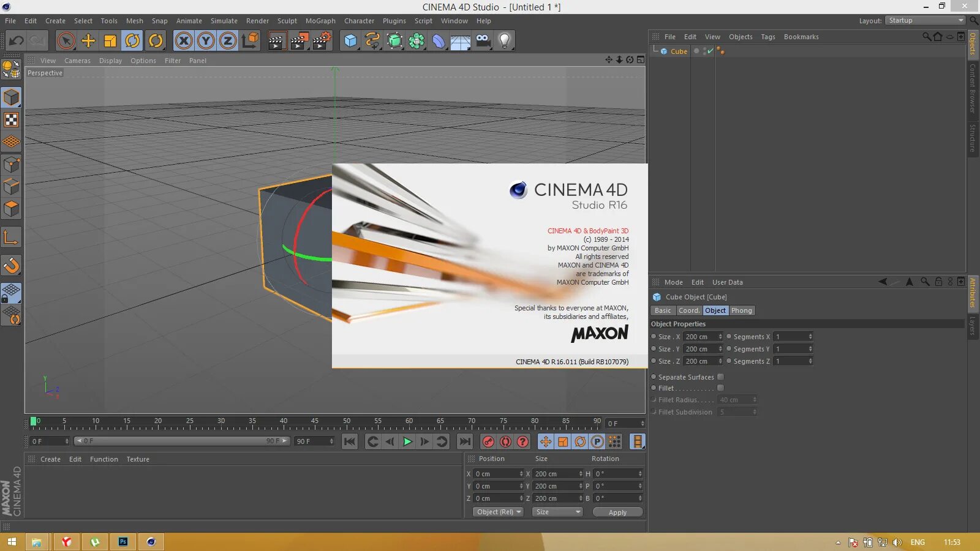Select the Move tool in top toolbar

click(x=88, y=41)
